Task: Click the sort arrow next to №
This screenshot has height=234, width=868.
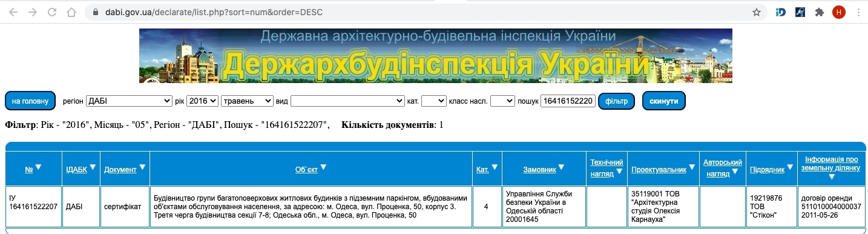Action: coord(38,167)
